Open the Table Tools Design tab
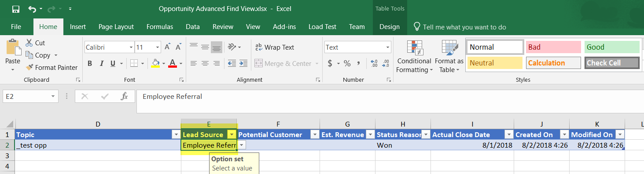Image resolution: width=644 pixels, height=174 pixels. point(390,27)
